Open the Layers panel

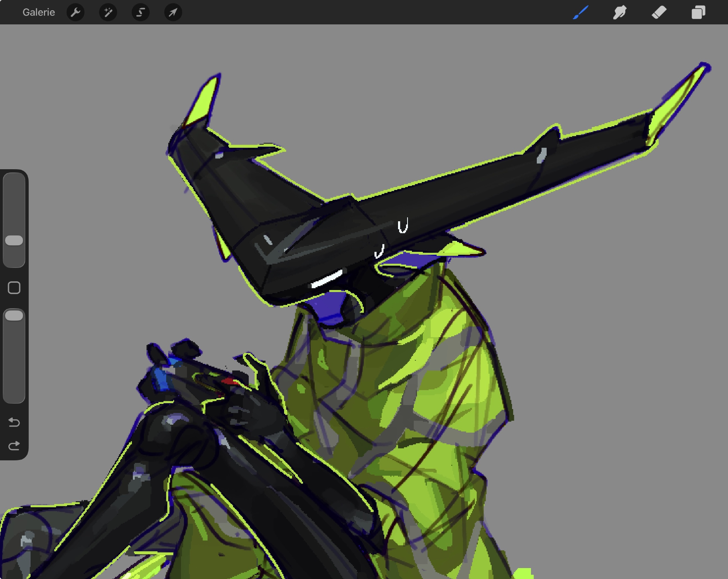pyautogui.click(x=698, y=12)
